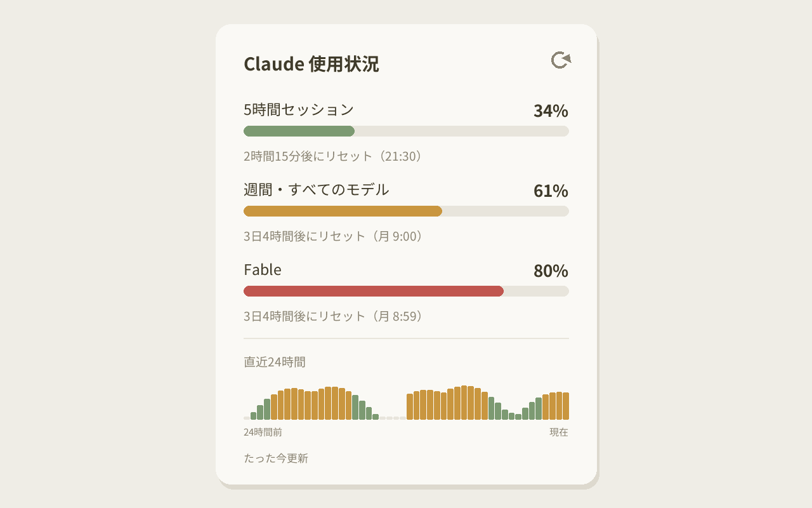812x508 pixels.
Task: Select the 80% Fable percentage value
Action: pos(551,271)
